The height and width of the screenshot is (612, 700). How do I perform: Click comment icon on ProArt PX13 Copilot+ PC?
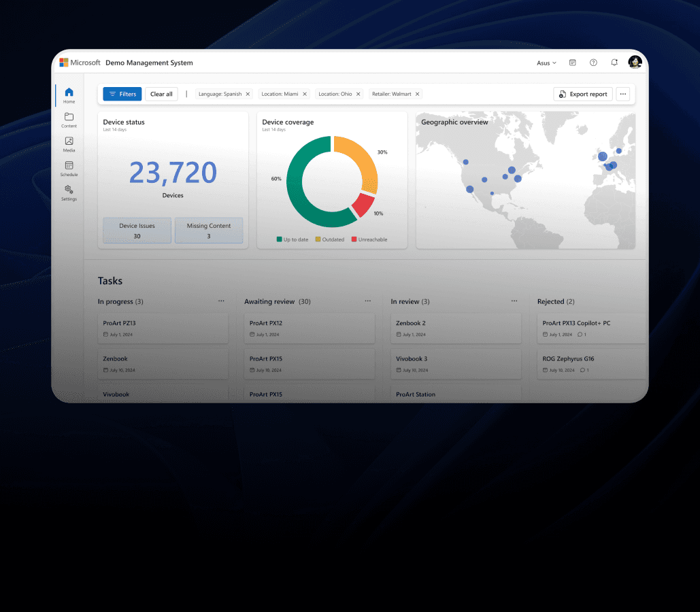(580, 335)
